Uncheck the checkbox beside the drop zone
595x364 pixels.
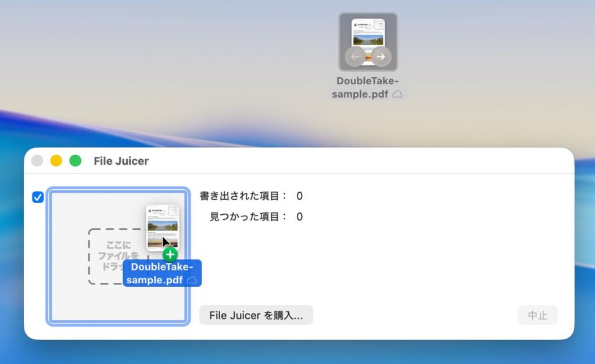[38, 197]
